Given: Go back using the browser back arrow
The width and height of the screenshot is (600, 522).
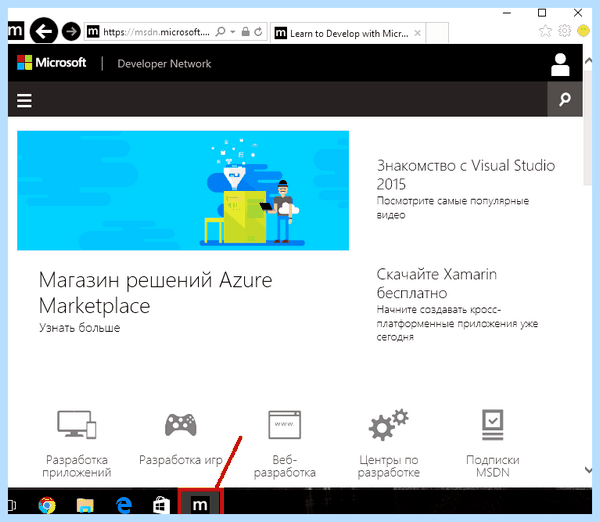Looking at the screenshot, I should click(x=44, y=31).
